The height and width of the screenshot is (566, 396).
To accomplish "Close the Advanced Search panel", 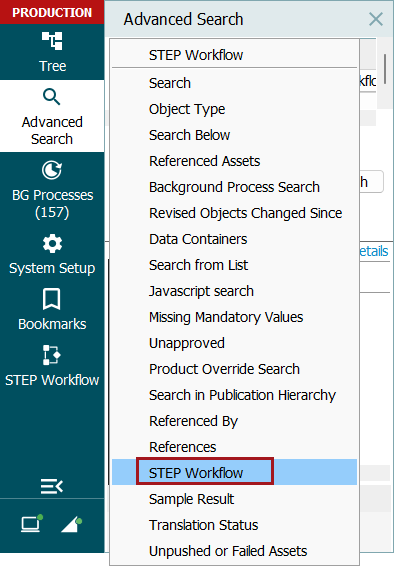I will point(376,19).
